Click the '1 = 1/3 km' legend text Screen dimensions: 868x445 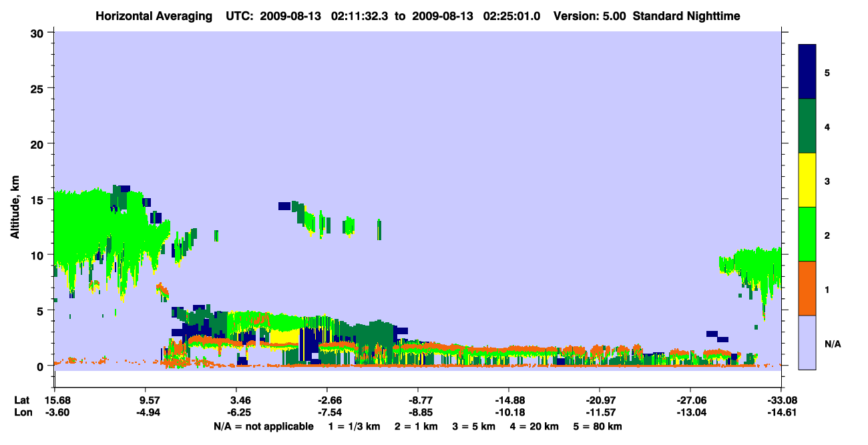355,426
